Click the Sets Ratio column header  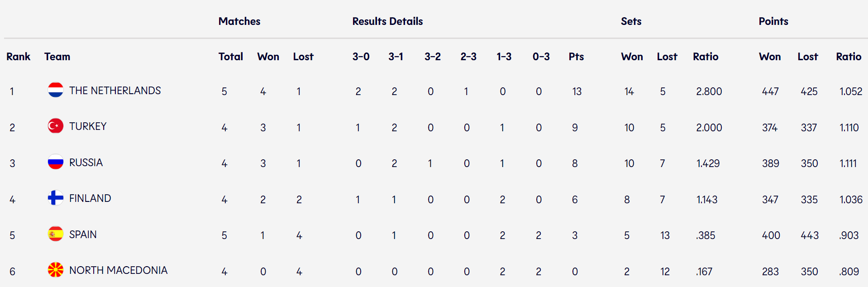tap(706, 57)
